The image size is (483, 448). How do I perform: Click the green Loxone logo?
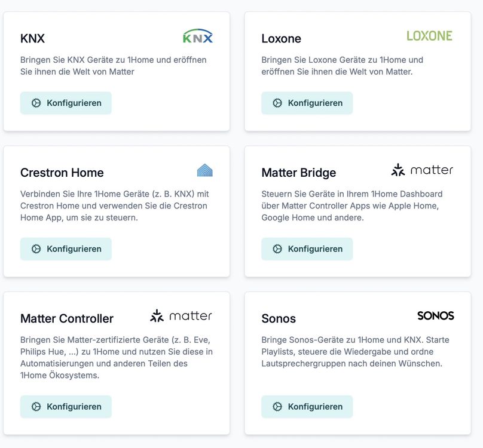coord(429,36)
